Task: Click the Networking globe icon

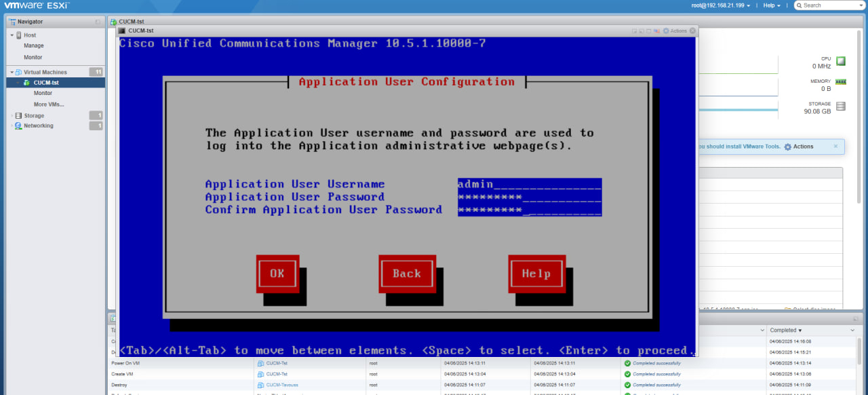Action: pyautogui.click(x=19, y=126)
